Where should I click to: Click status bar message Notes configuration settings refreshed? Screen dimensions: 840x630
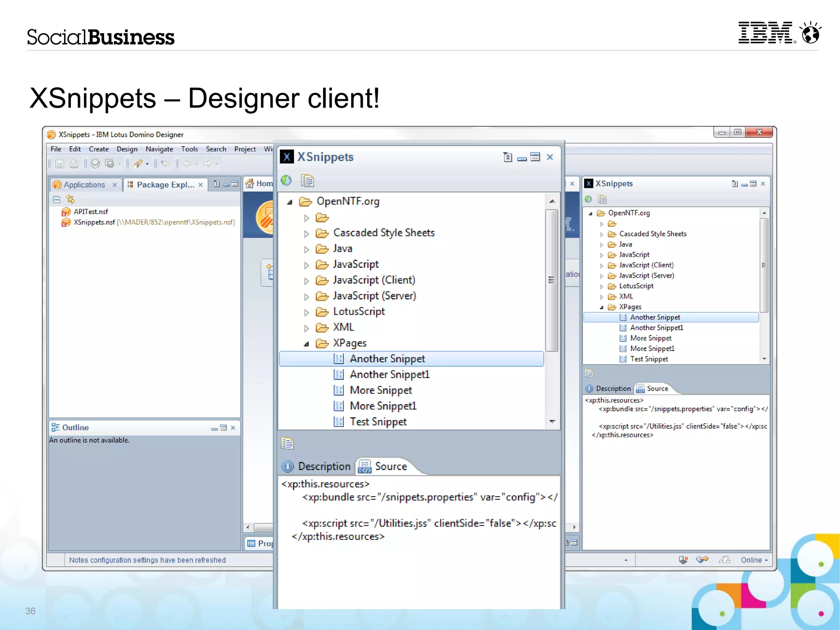click(x=147, y=560)
